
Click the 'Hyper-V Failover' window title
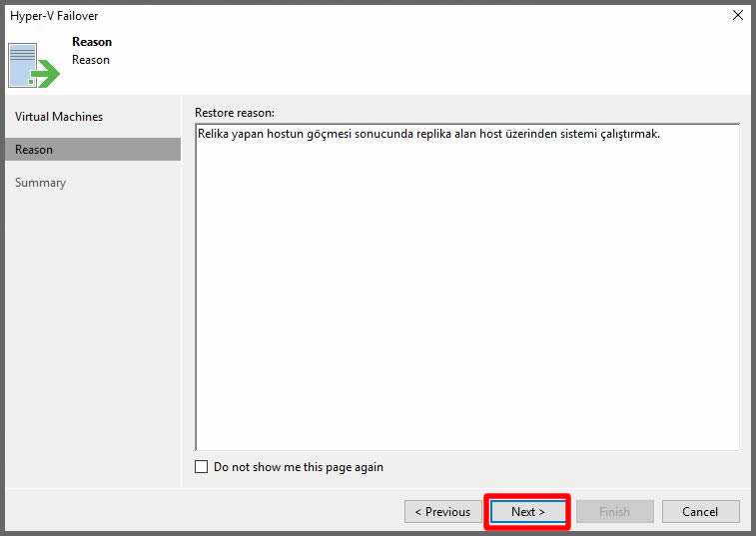pyautogui.click(x=54, y=16)
